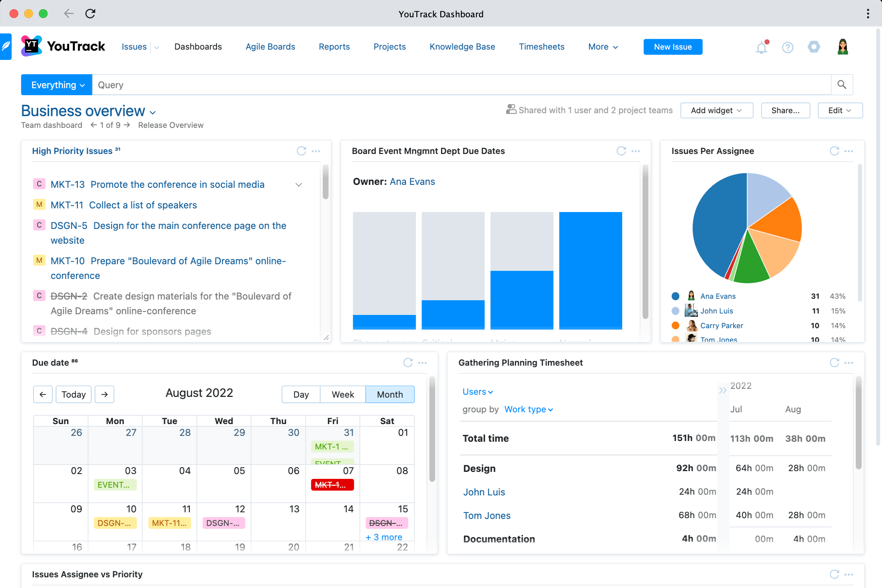Open Issues Per Assignee widget options menu
Screen dimensions: 882x588
(849, 151)
